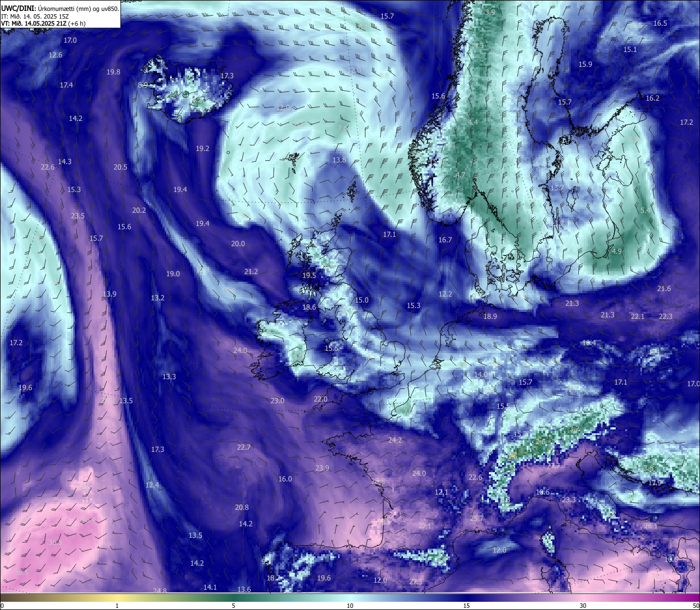Viewport: 700px width, 610px height.
Task: Click the map value 19.2 south of Iceland
Action: click(x=202, y=148)
